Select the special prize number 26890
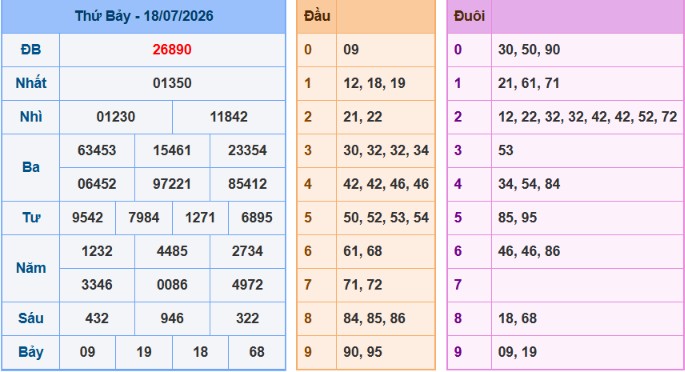 (x=172, y=50)
